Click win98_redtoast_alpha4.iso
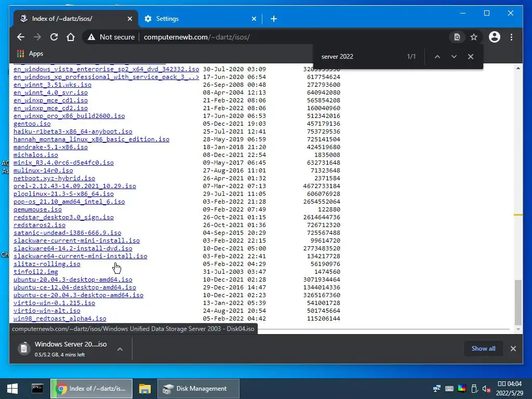The height and width of the screenshot is (399, 532). [60, 319]
